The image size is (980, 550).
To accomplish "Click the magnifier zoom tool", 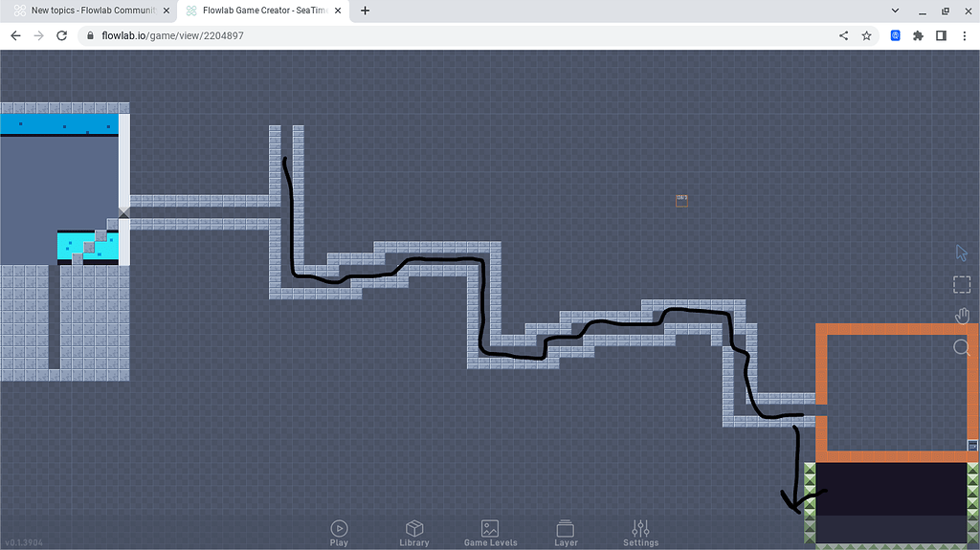I will [962, 347].
